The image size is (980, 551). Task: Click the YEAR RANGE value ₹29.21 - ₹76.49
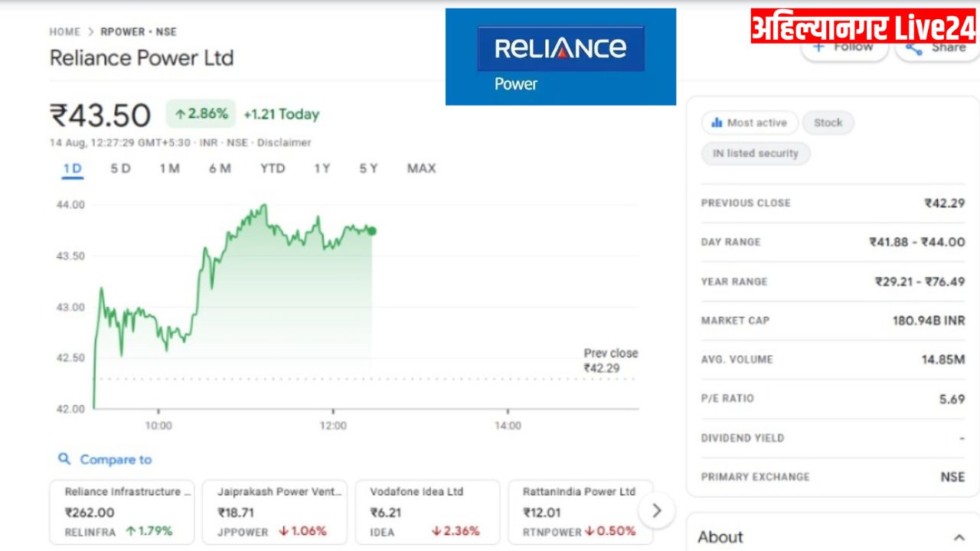click(920, 282)
